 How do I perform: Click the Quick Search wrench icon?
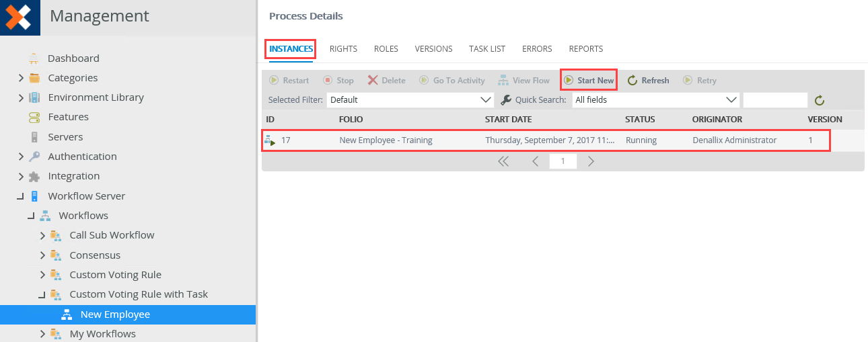(507, 100)
